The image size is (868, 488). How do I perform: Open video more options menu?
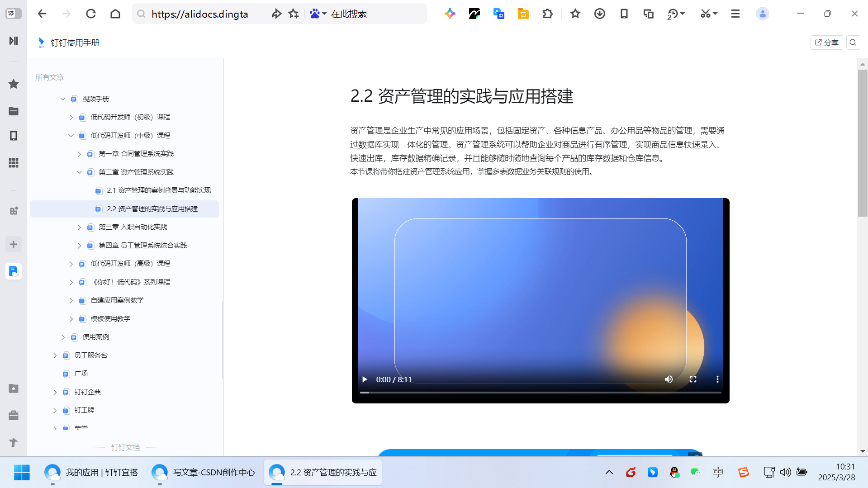(717, 379)
